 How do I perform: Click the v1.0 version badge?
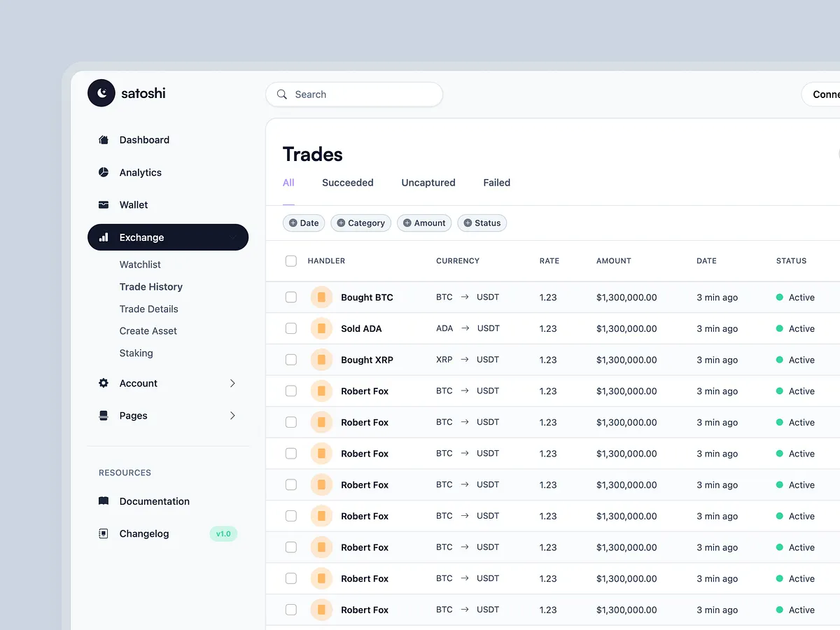pyautogui.click(x=223, y=533)
